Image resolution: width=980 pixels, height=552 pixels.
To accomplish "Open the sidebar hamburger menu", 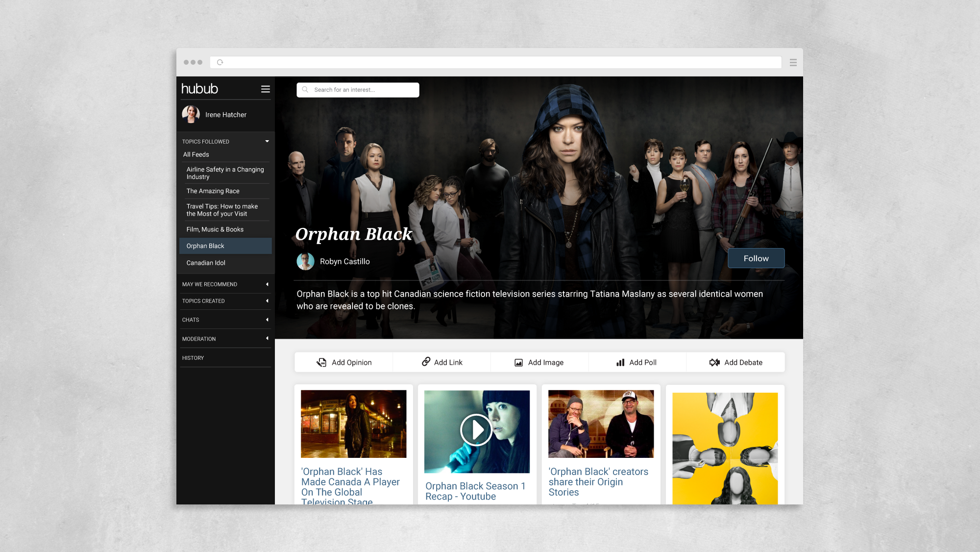I will [266, 89].
